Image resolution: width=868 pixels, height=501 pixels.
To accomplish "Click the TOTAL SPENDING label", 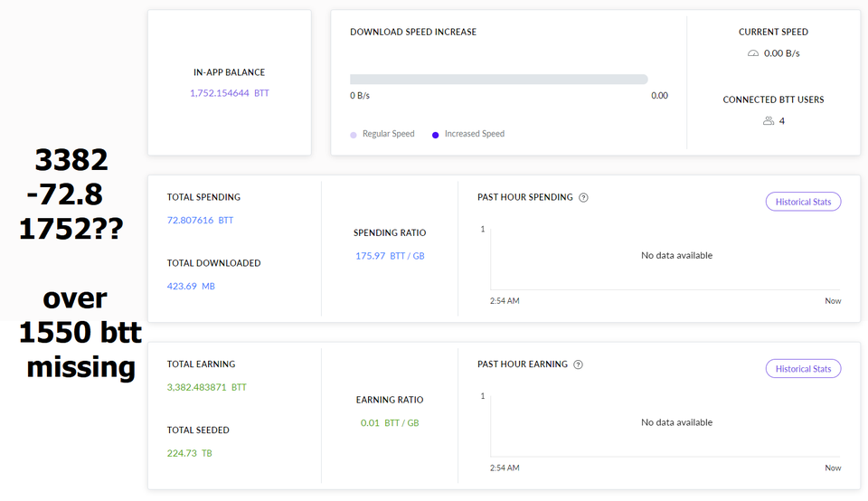I will coord(203,197).
